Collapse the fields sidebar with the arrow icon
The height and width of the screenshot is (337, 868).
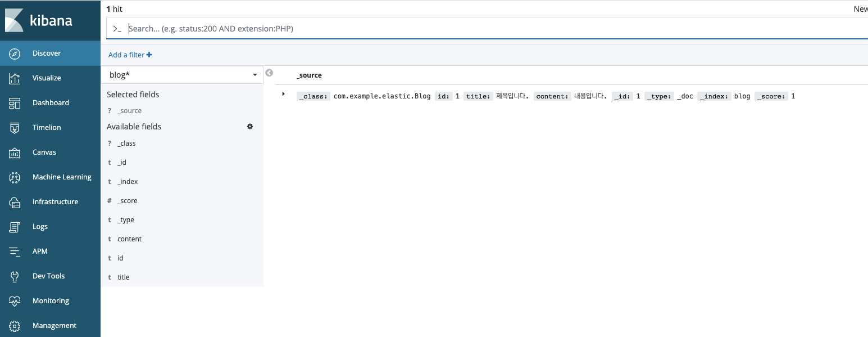pos(269,73)
